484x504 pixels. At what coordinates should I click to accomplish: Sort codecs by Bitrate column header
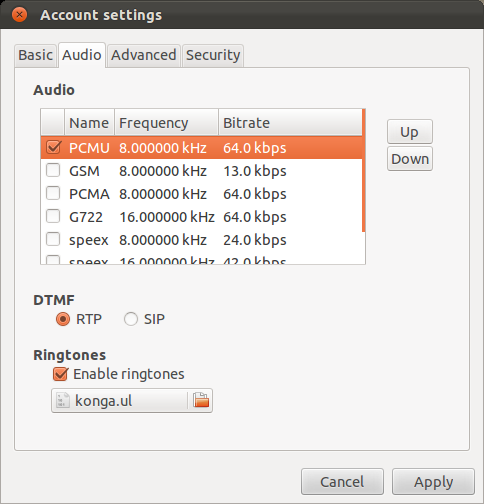click(290, 123)
